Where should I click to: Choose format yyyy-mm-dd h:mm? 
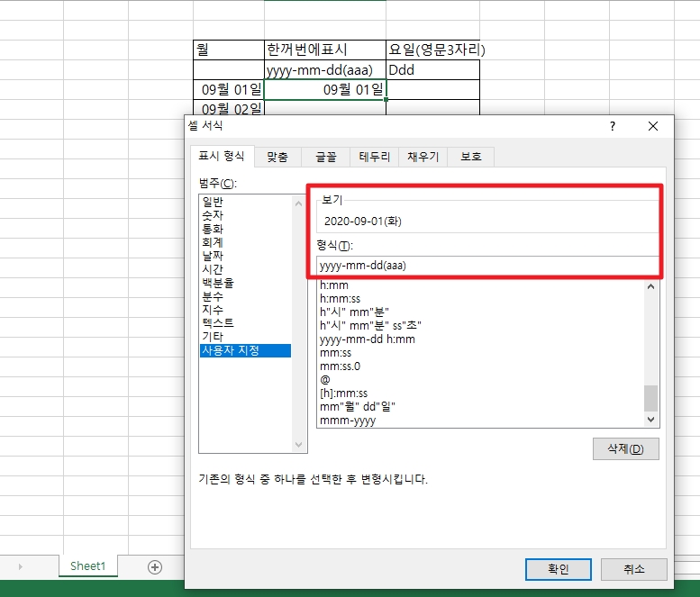tap(480, 339)
